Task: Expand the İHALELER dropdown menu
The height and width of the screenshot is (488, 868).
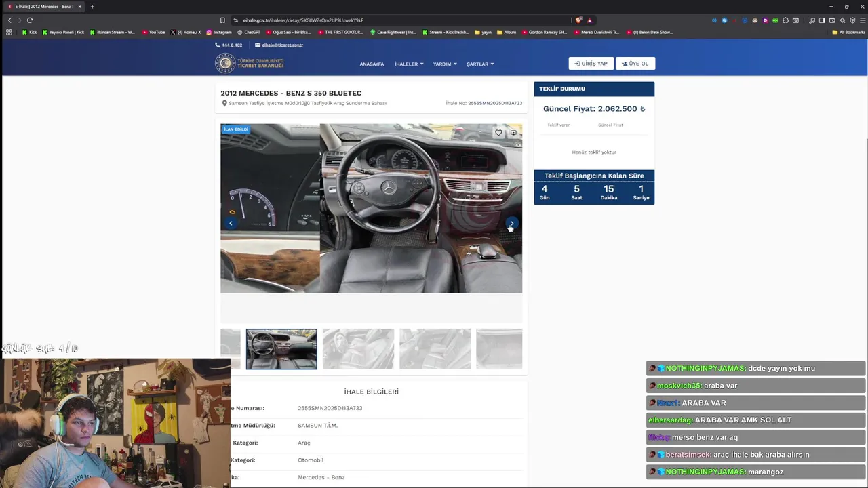Action: click(x=409, y=64)
